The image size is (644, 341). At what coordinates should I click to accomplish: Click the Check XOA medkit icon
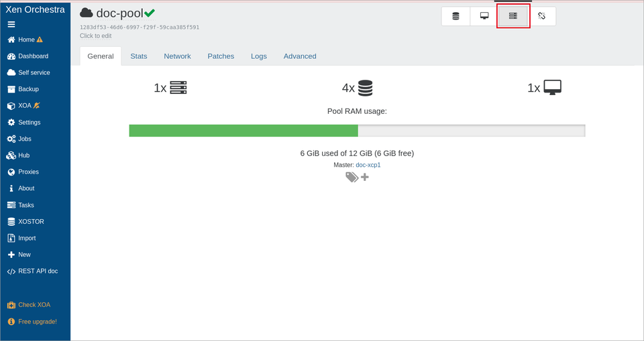(x=11, y=305)
